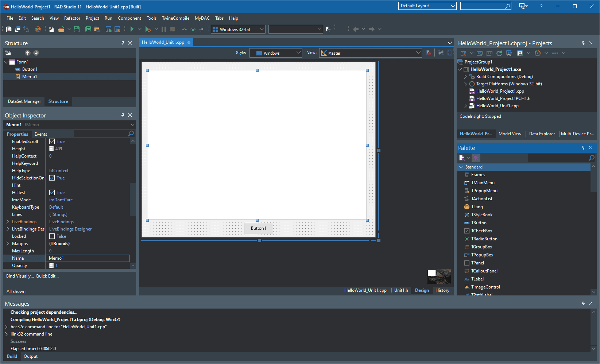Expand the Build Configurations node

[465, 77]
